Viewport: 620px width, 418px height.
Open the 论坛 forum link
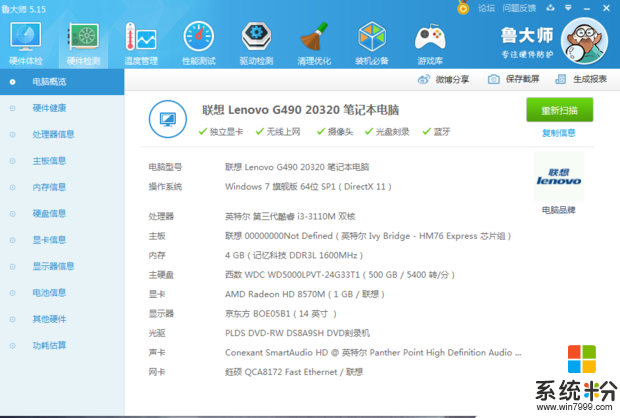(486, 8)
